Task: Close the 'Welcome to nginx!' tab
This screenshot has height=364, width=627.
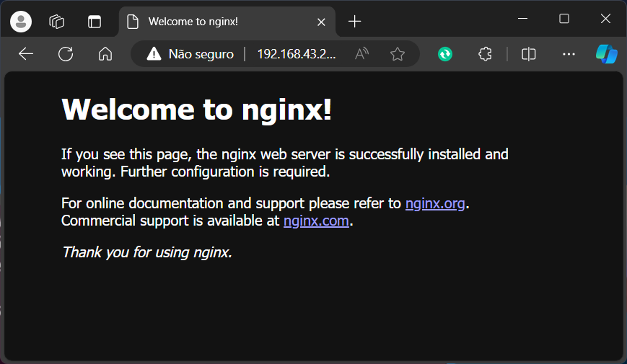Action: point(322,22)
